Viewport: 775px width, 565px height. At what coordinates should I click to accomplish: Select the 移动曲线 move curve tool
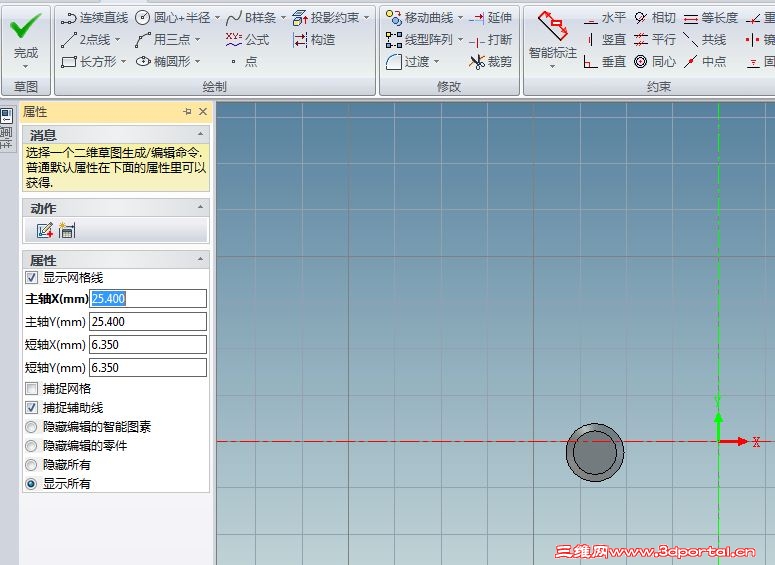point(420,18)
